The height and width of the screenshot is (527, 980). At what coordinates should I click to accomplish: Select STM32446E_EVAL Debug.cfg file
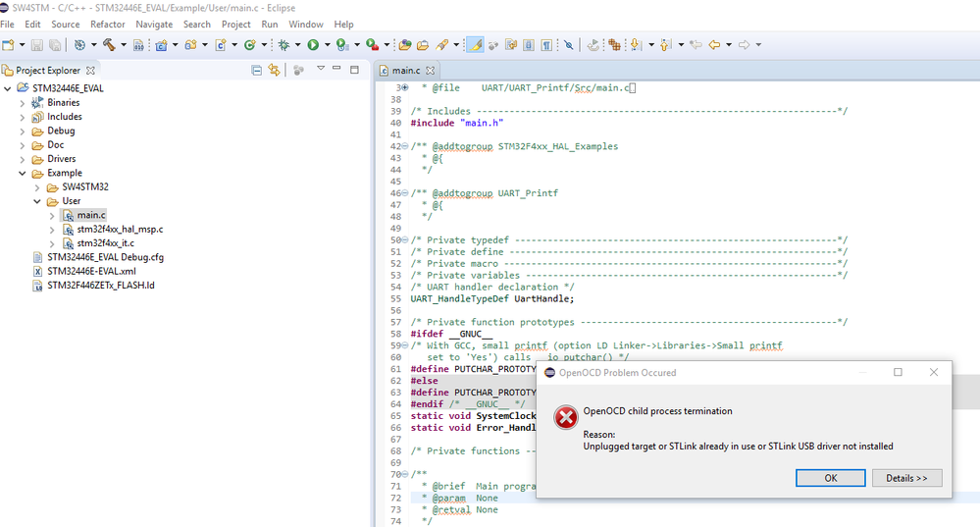pyautogui.click(x=106, y=257)
